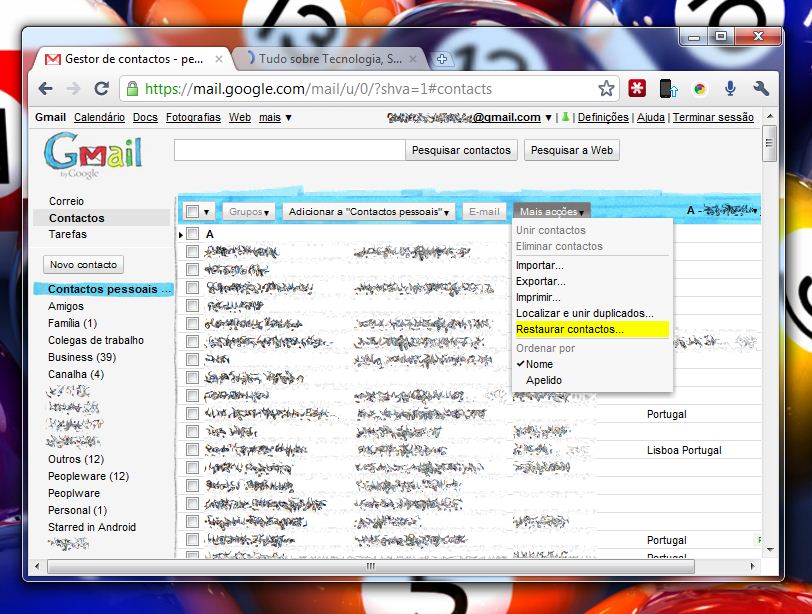
Task: Click the Pesquisar contactos button
Action: pos(461,150)
